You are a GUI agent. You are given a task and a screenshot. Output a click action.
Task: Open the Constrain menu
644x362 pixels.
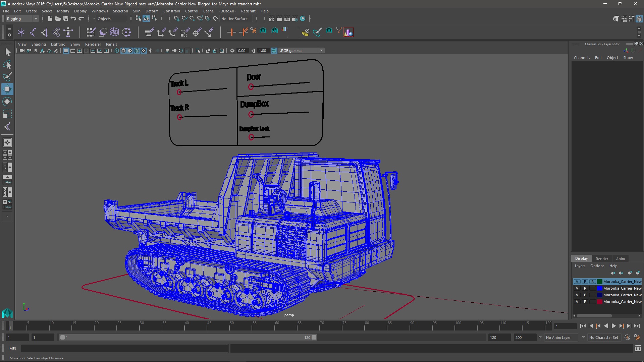tap(172, 11)
